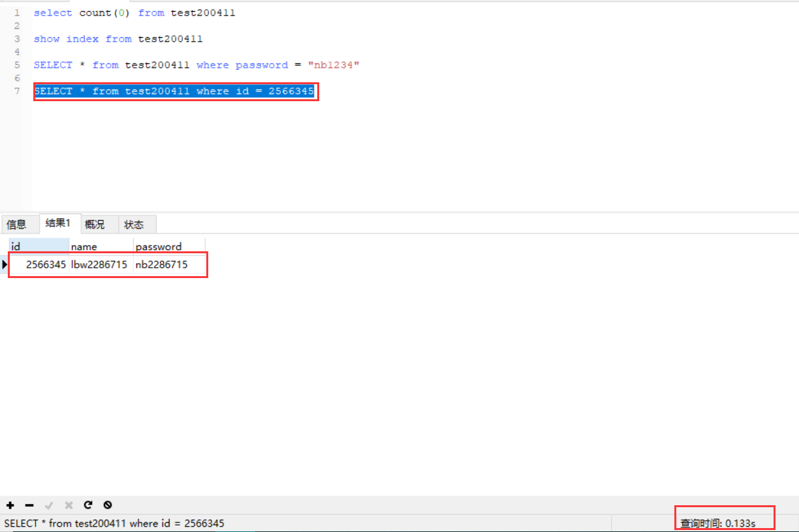Viewport: 799px width, 532px height.
Task: Click line number 1 in the gutter
Action: click(17, 13)
